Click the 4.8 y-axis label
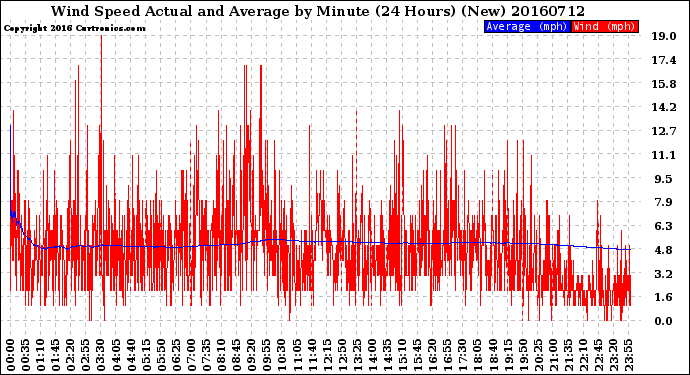This screenshot has width=690, height=375. [x=663, y=250]
